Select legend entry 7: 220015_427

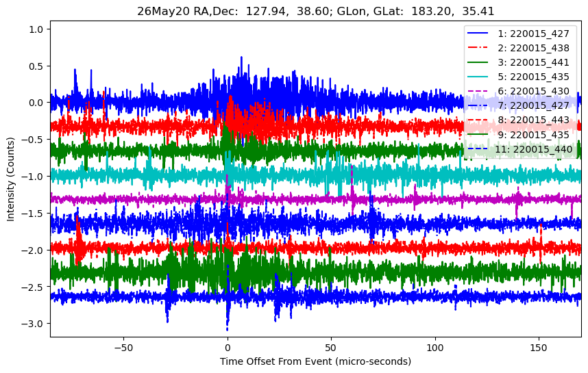click(x=533, y=105)
